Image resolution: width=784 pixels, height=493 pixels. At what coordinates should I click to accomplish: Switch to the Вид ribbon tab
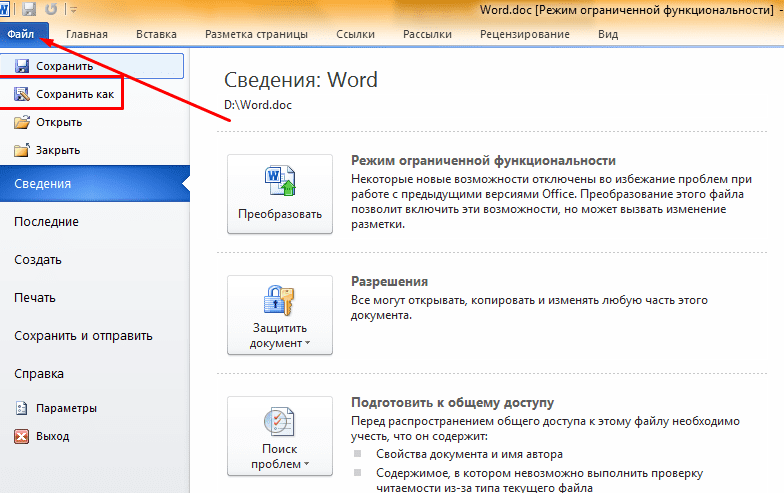(608, 34)
